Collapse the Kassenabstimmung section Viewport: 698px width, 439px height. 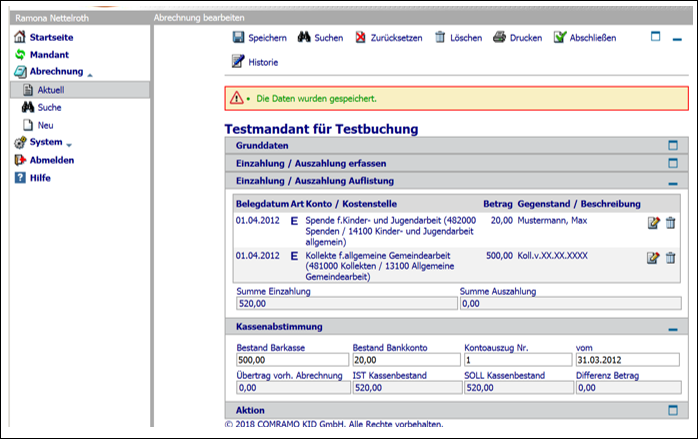pos(673,329)
